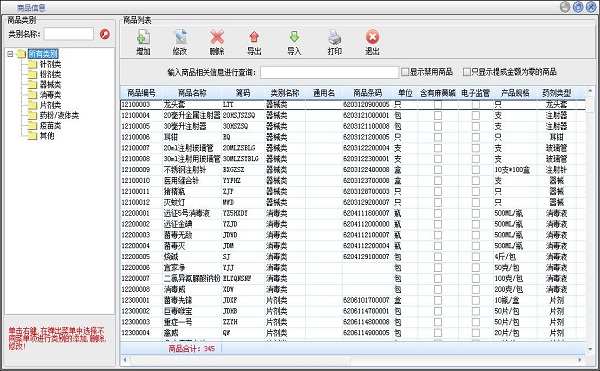Focus the product query search field

point(329,72)
